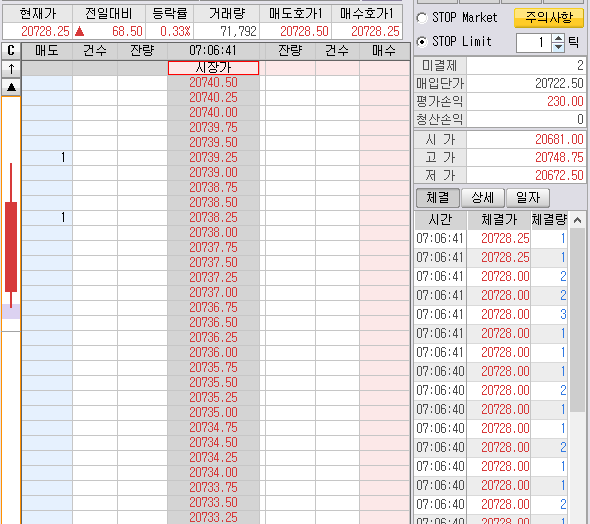Decrease the tick value with down stepper arrow
This screenshot has width=590, height=524.
pos(558,47)
